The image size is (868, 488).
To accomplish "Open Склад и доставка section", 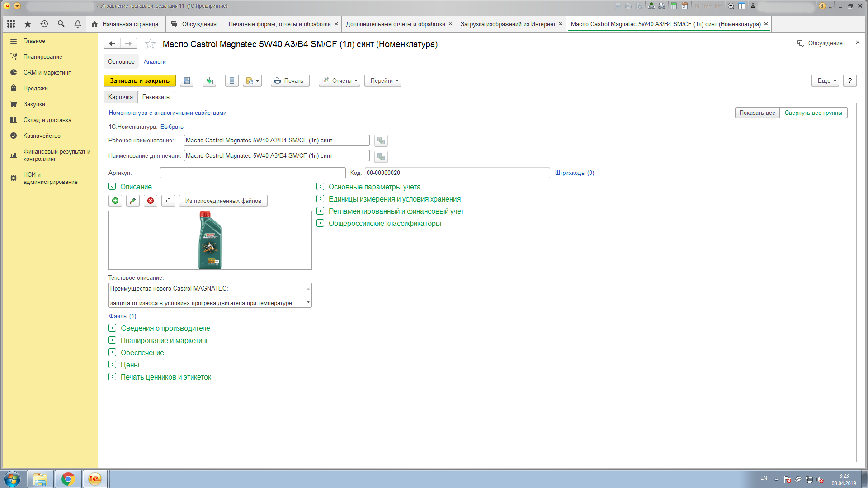I will point(47,120).
